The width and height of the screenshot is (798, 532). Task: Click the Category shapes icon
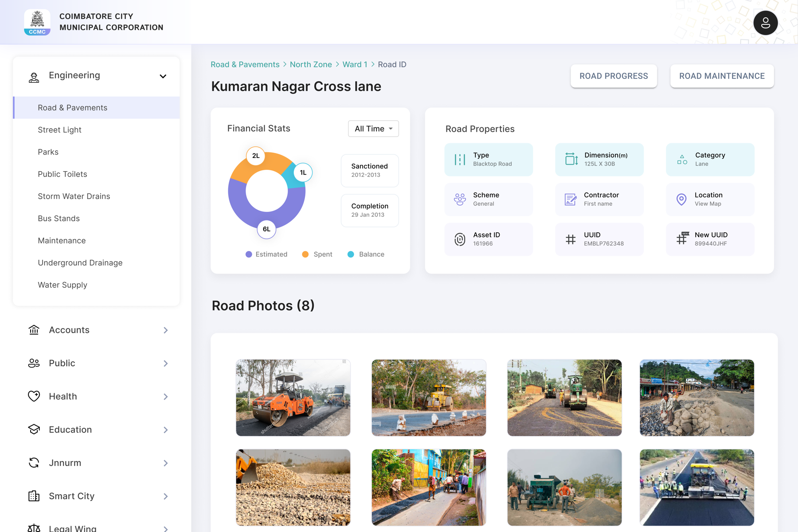click(x=682, y=160)
